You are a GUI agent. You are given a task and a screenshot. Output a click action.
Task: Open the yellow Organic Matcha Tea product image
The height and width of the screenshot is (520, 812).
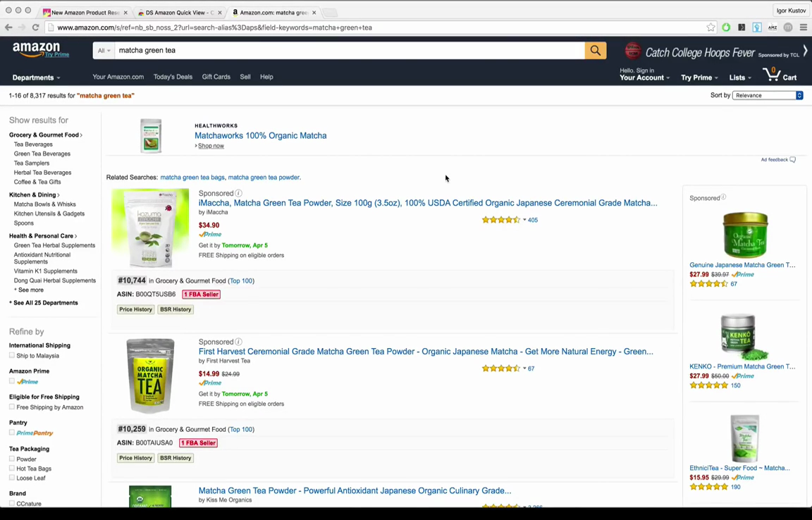click(x=150, y=376)
